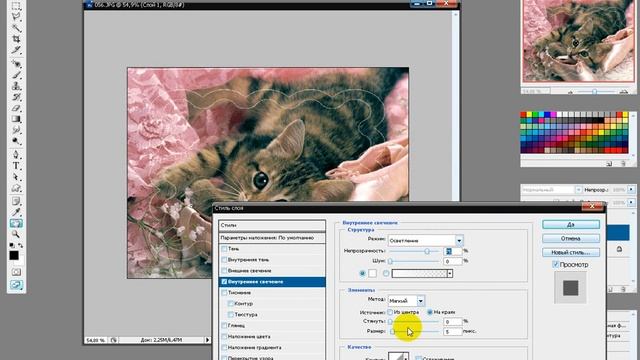The image size is (640, 360).
Task: Select the Clone Stamp tool
Action: click(x=16, y=86)
